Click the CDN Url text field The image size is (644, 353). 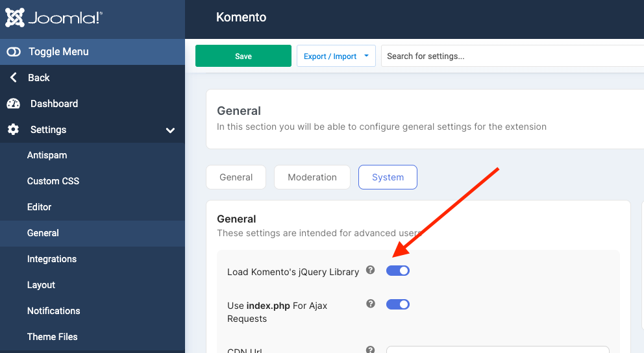pyautogui.click(x=497, y=349)
